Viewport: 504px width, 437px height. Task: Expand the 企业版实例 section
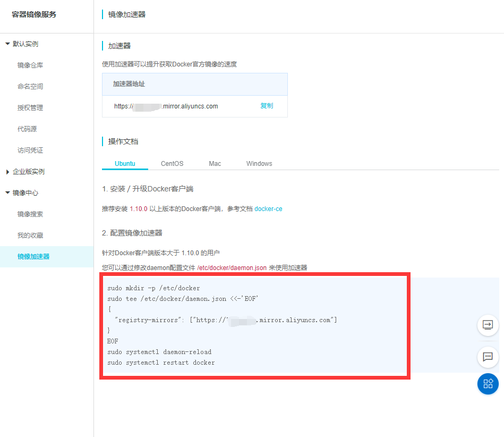pos(7,172)
